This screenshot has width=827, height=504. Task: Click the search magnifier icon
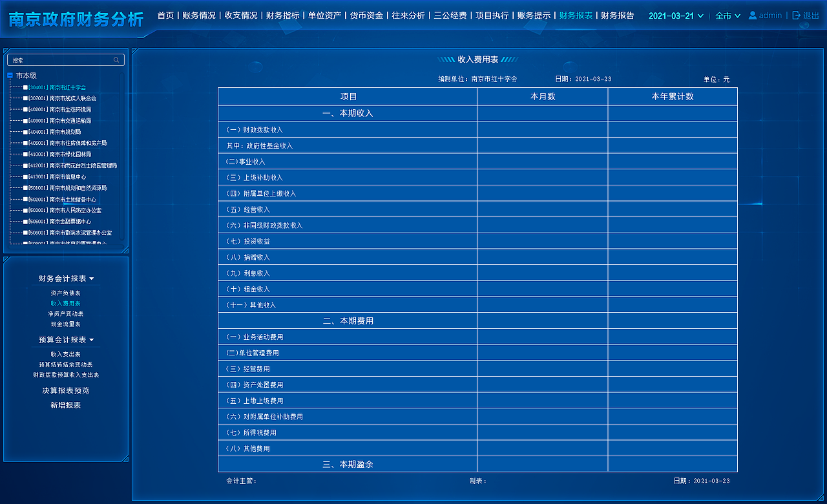[x=116, y=60]
